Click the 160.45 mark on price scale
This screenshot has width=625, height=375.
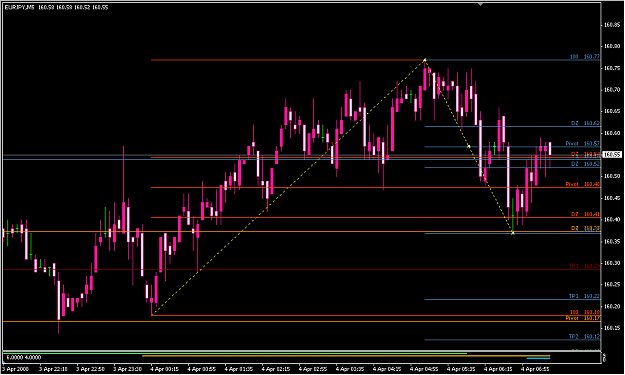point(612,198)
